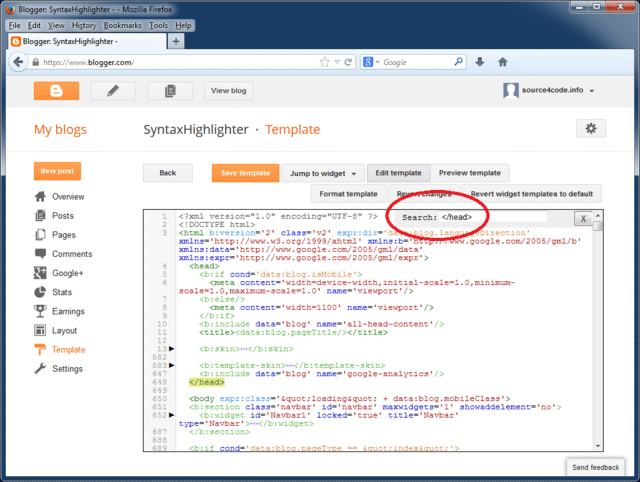Viewport: 640px width, 482px height.
Task: Click the Google search input box
Action: pos(416,62)
